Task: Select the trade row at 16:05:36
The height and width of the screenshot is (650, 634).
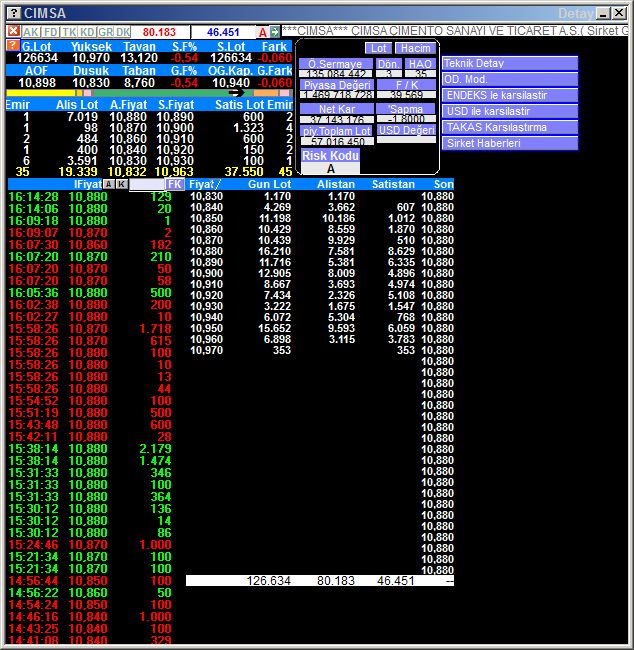Action: (90, 293)
